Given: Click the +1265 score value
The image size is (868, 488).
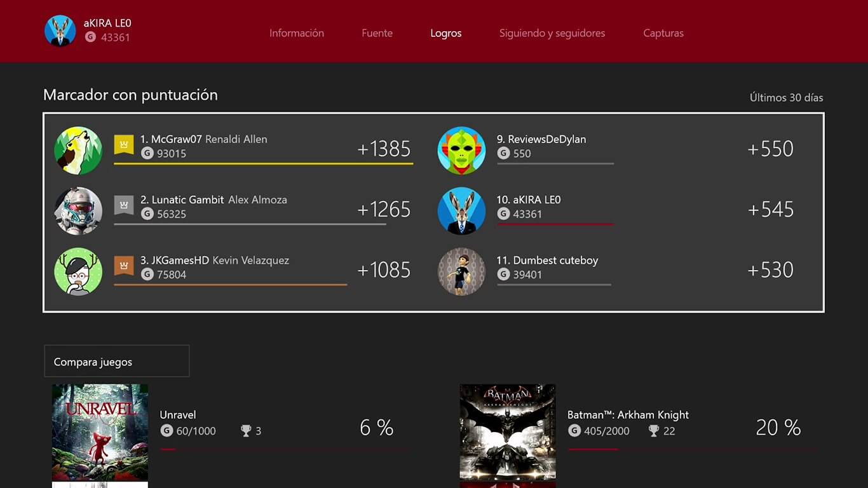Looking at the screenshot, I should point(384,209).
